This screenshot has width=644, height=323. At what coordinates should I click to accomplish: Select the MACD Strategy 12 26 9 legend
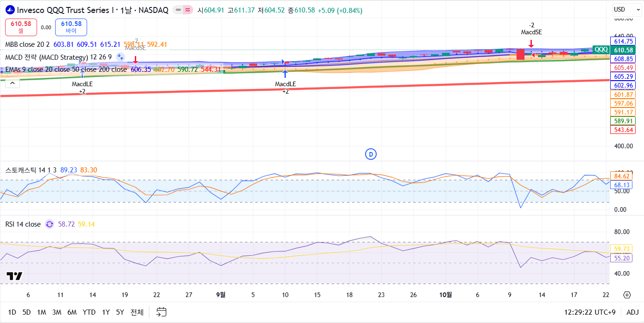coord(58,57)
